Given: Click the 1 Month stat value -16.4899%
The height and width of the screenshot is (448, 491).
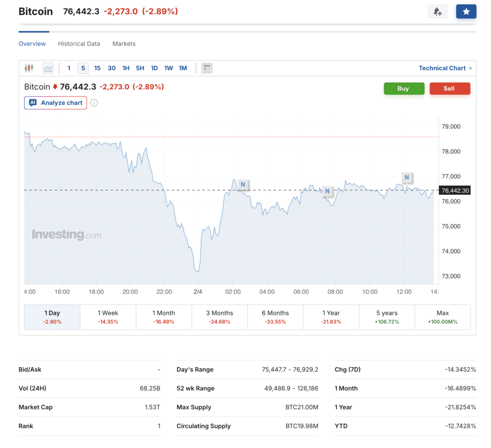Looking at the screenshot, I should pyautogui.click(x=460, y=388).
